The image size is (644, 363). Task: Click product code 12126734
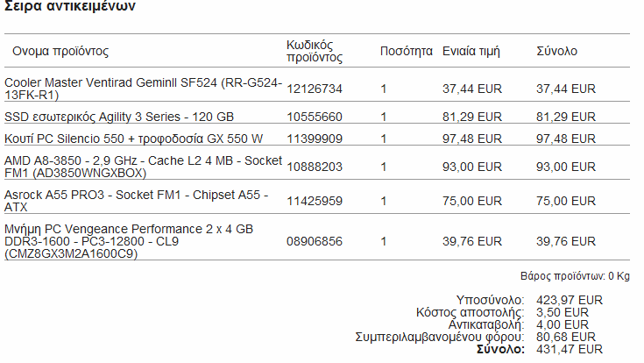[x=315, y=89]
